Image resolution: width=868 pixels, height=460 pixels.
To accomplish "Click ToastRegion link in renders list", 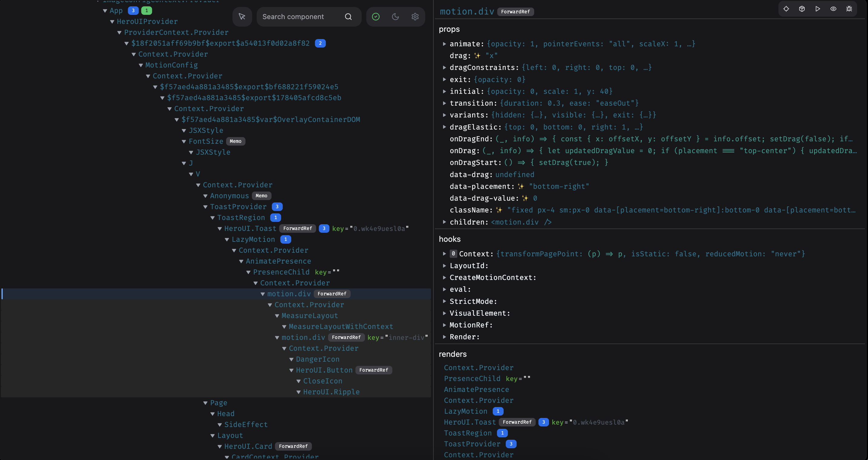I will pos(468,433).
